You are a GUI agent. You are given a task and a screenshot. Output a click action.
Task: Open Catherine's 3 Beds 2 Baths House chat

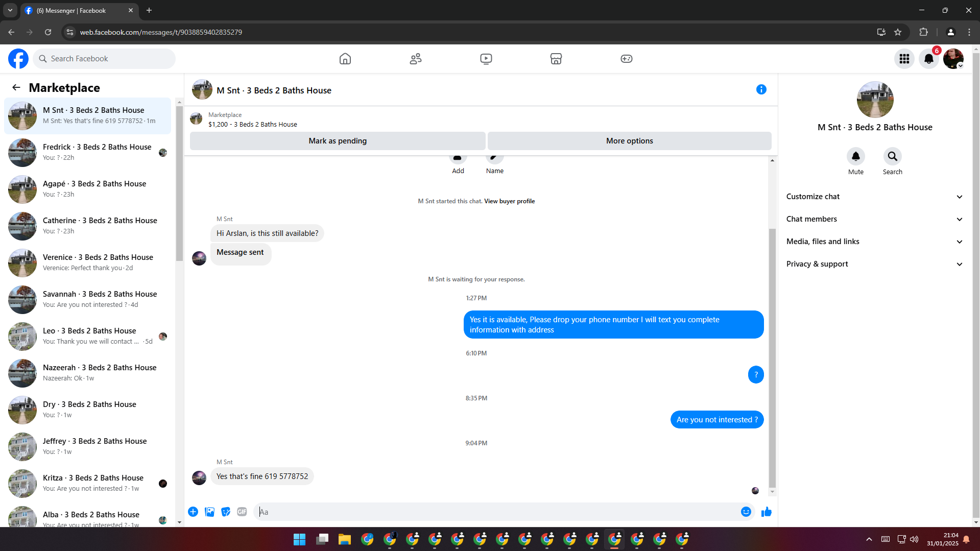click(x=87, y=226)
